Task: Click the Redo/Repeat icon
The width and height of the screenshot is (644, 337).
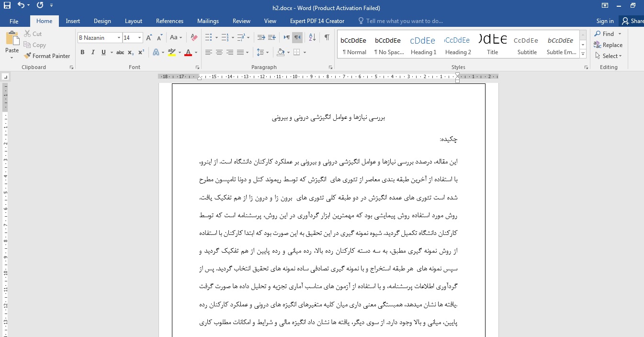Action: coord(40,6)
